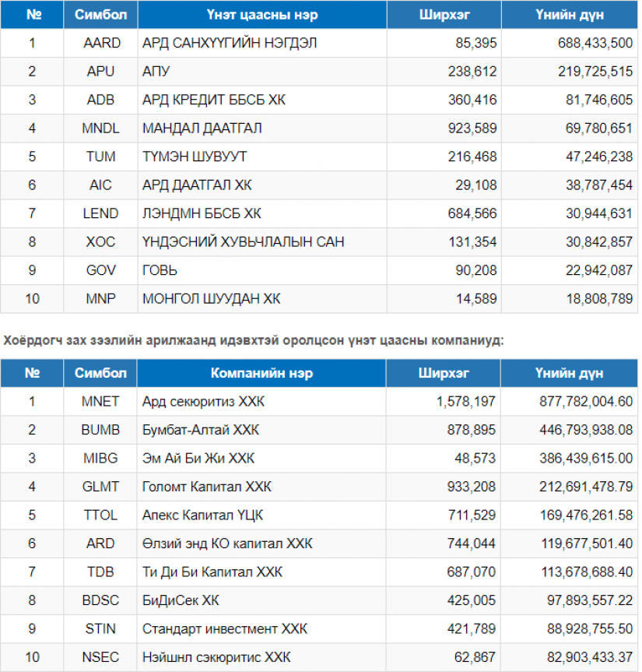Click Ти Ди Би Капитал ХХК

[212, 572]
